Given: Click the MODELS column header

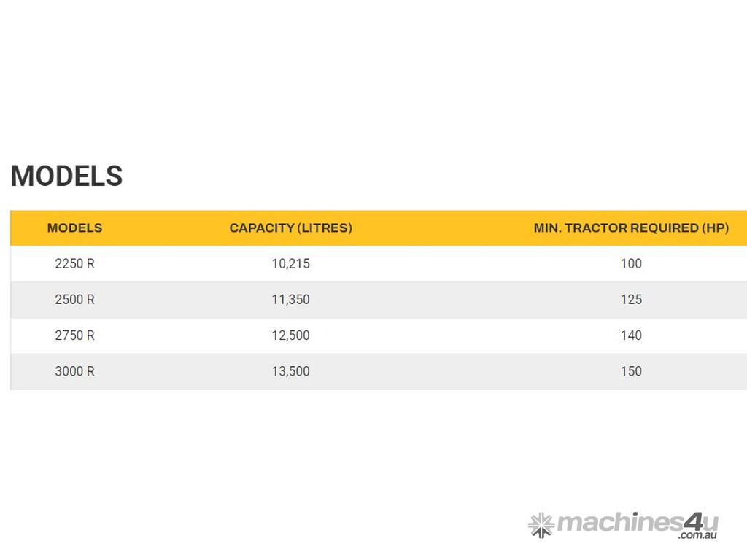Looking at the screenshot, I should [74, 228].
